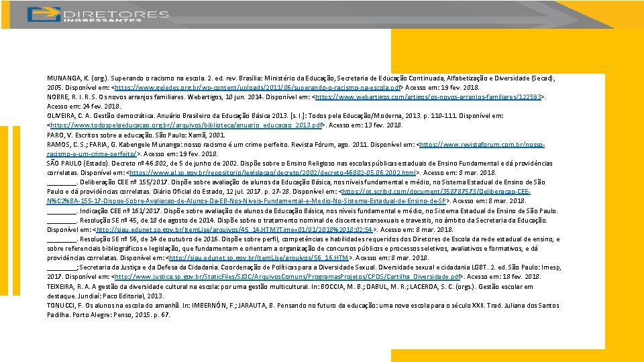Click the PARO, V. Escritos sobre a educação entry
Image resolution: width=644 pixels, height=362 pixels.
(136, 135)
